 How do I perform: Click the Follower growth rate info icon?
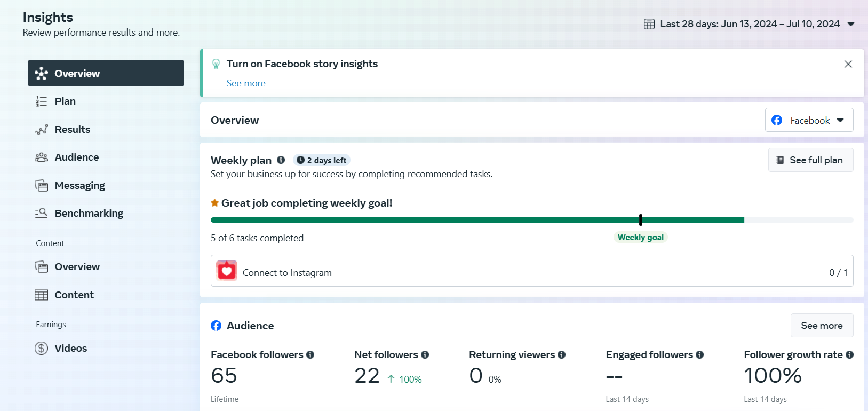coord(850,355)
